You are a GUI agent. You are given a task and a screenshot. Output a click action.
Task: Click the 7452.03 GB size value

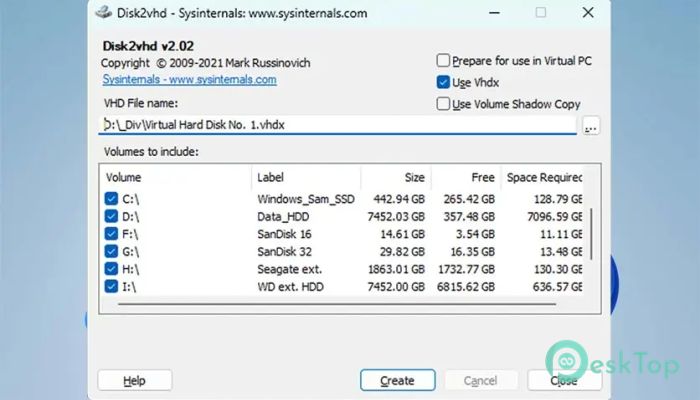click(x=396, y=217)
